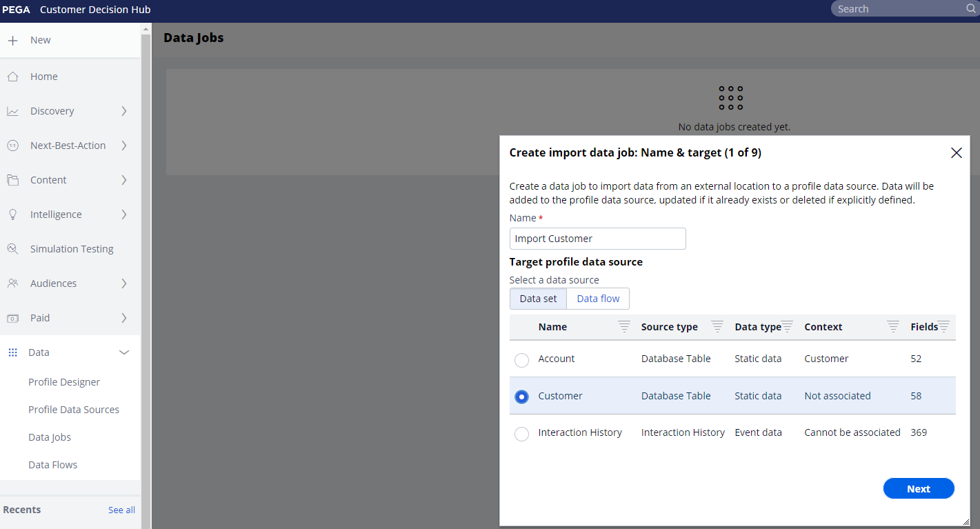This screenshot has height=529, width=980.
Task: Close the Create import data job dialog
Action: tap(957, 153)
